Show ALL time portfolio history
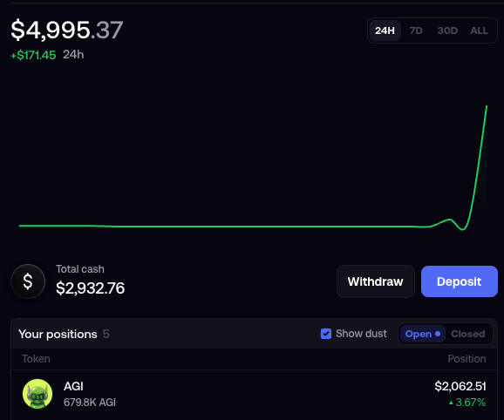 coord(479,30)
